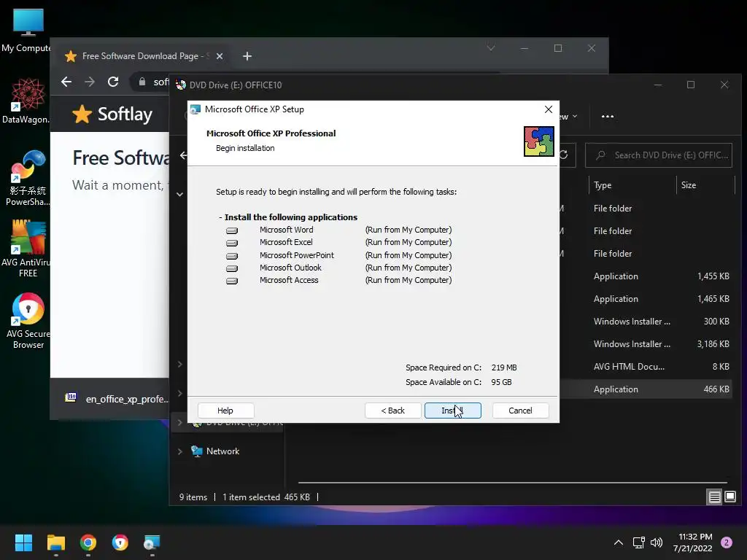This screenshot has height=560, width=747.
Task: Close the Free Software Download Page tab
Action: [219, 56]
